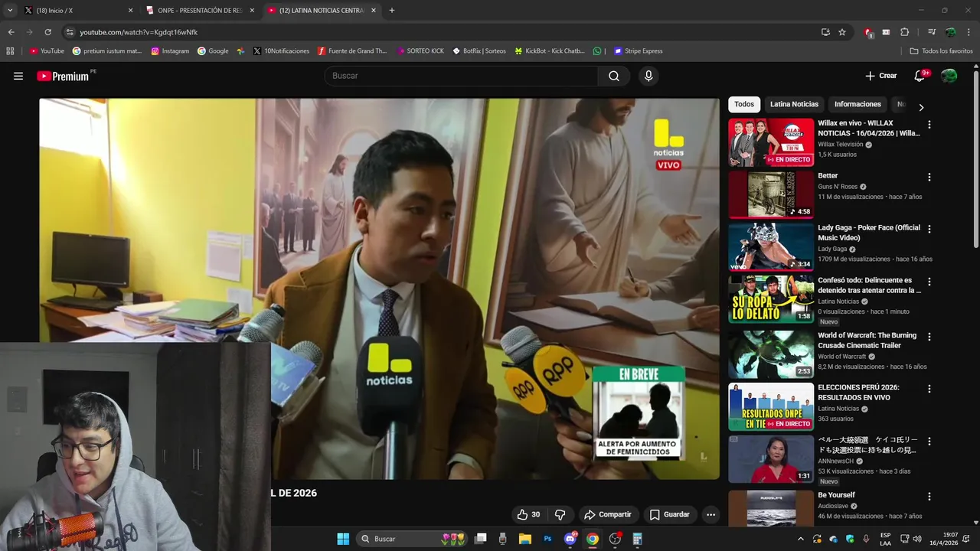Open 'Confesó todo: Delincuente' video title

869,285
